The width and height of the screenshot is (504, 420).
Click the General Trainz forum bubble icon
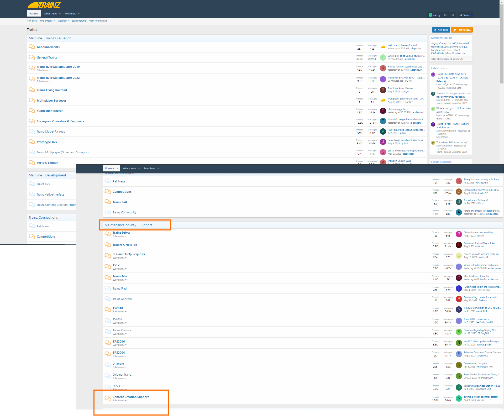pyautogui.click(x=32, y=57)
